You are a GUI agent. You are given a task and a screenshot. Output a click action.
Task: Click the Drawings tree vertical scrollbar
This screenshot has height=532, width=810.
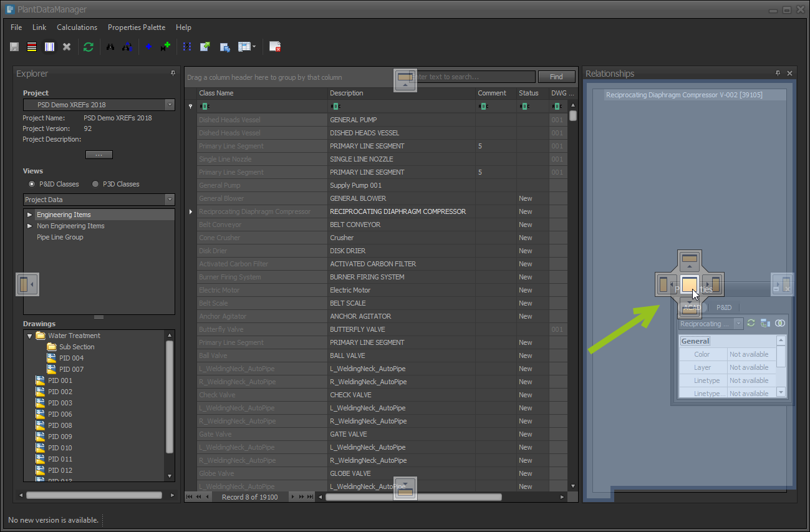[170, 397]
